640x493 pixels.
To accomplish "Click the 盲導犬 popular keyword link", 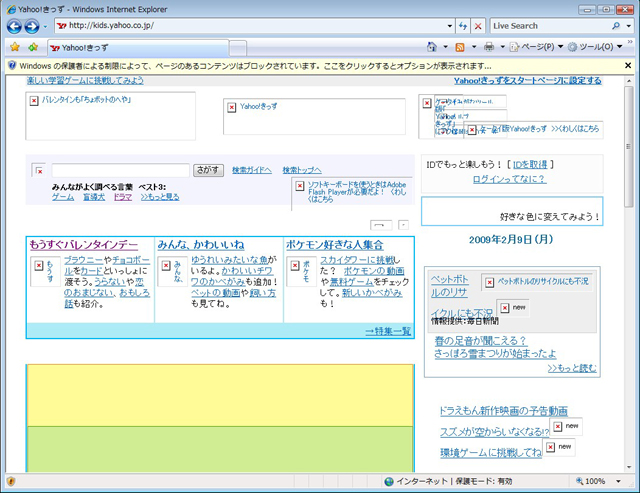I will coord(94,197).
